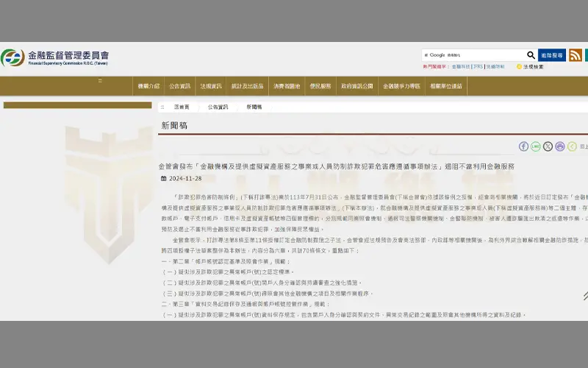Expand the 便民服務 menu
Image resolution: width=588 pixels, height=368 pixels.
click(320, 86)
